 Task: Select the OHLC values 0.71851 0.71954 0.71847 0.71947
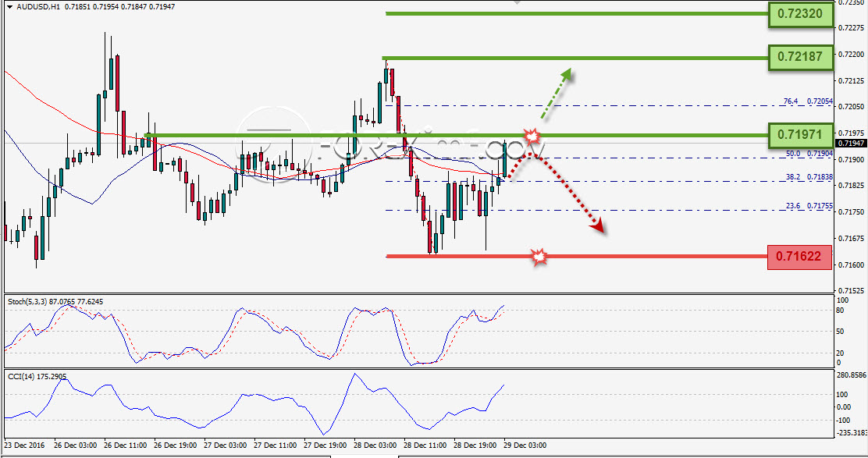tap(119, 7)
